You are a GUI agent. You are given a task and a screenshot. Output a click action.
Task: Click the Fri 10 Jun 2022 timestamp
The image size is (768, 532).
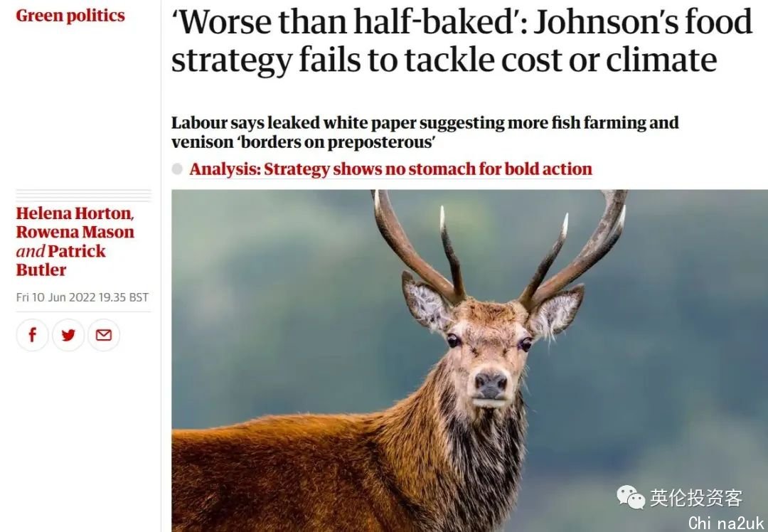coord(82,297)
